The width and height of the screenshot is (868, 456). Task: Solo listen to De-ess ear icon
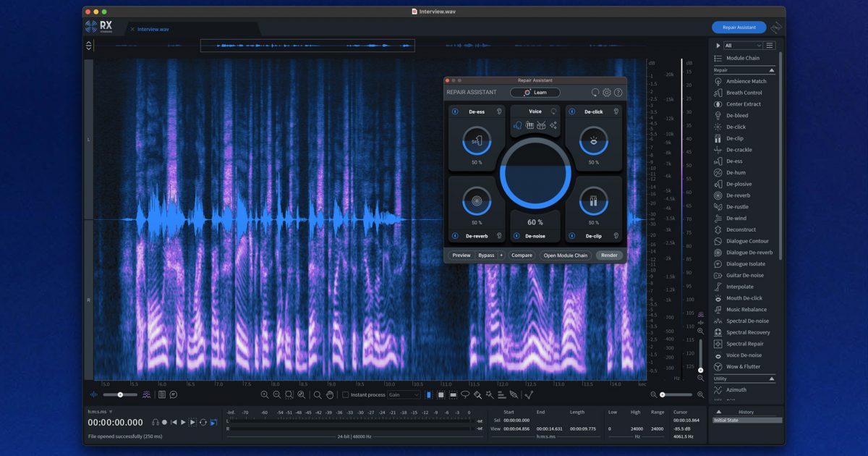tap(499, 112)
